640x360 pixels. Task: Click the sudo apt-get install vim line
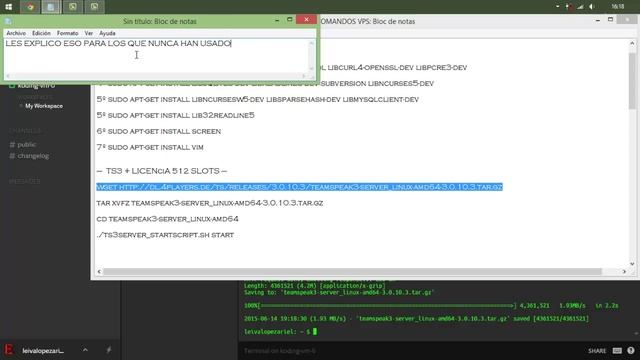pos(150,147)
